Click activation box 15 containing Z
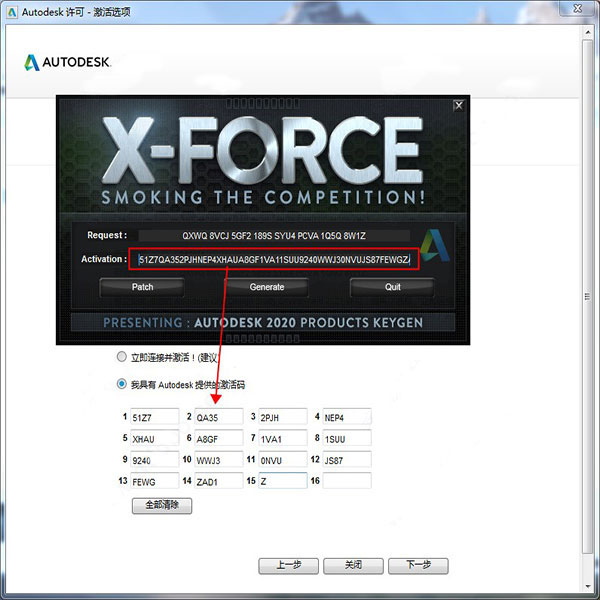The height and width of the screenshot is (600, 600). (282, 481)
